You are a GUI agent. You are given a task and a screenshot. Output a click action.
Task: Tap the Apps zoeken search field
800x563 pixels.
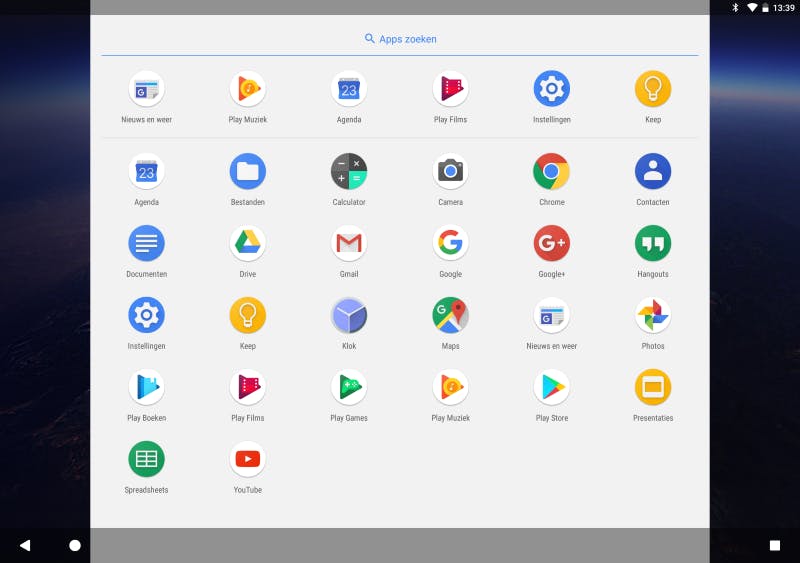(x=400, y=39)
